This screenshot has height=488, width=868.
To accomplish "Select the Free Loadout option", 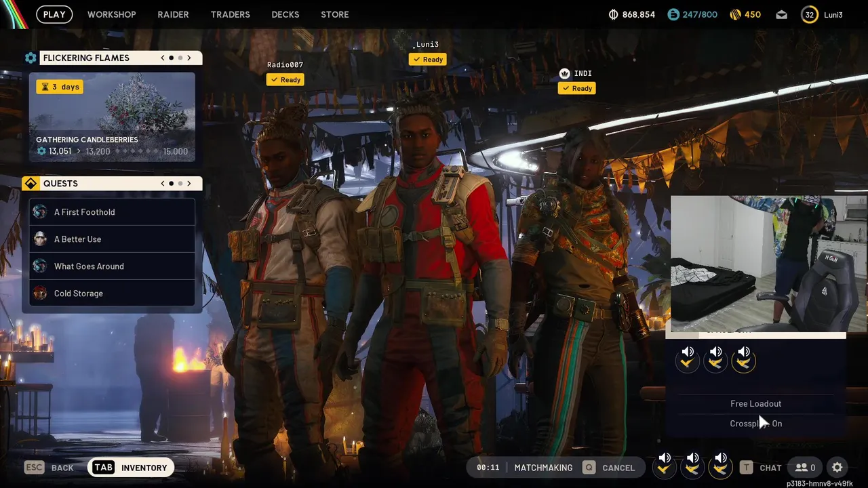I will click(755, 403).
